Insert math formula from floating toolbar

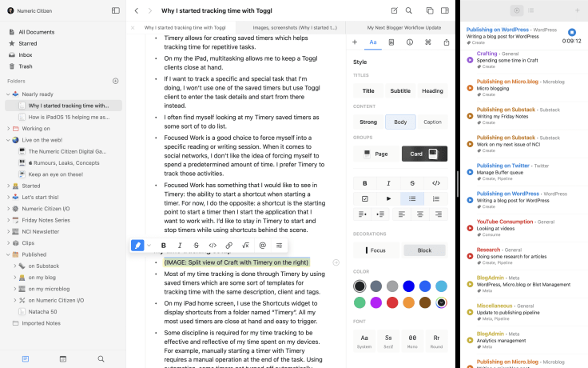245,246
